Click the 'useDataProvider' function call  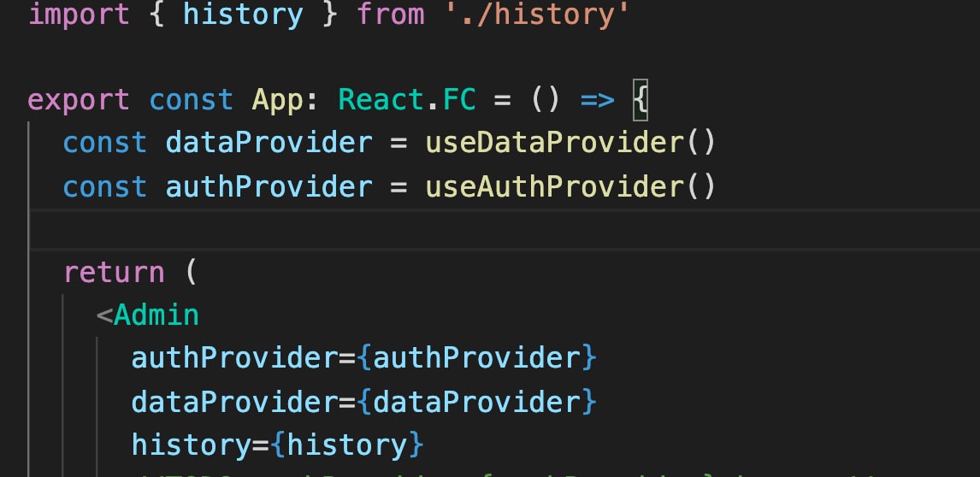pos(554,143)
